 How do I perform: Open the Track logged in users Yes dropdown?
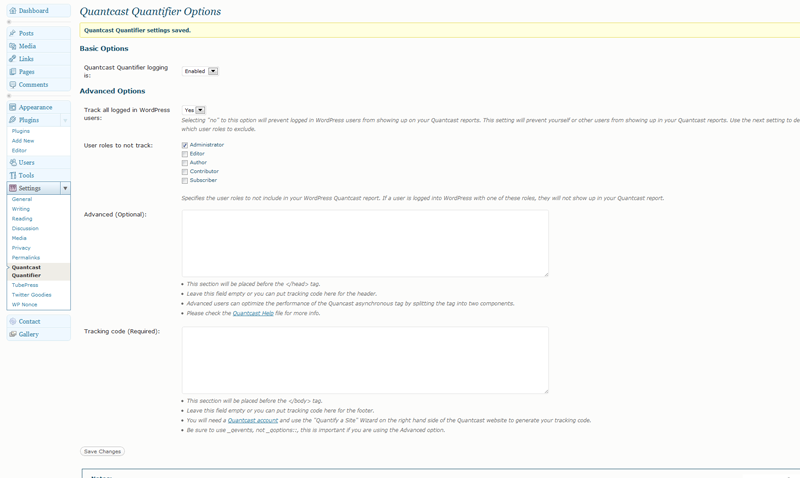193,110
